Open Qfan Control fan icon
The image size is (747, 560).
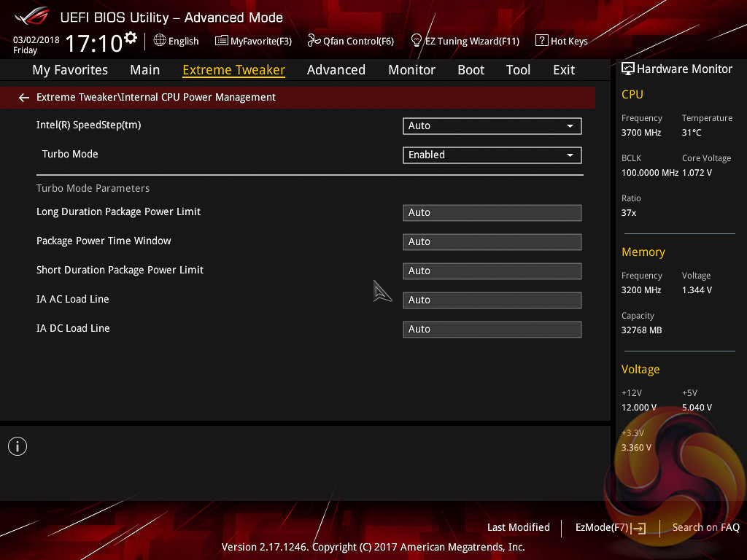(x=314, y=41)
